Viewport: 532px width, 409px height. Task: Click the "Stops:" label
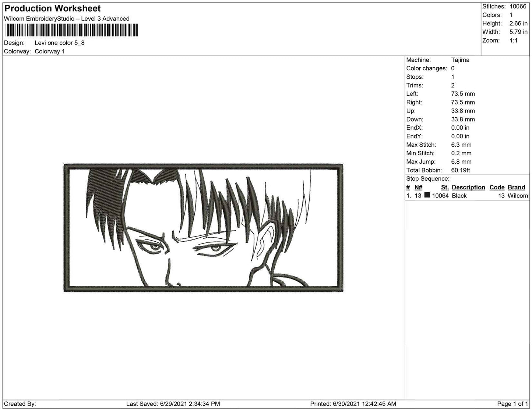415,77
